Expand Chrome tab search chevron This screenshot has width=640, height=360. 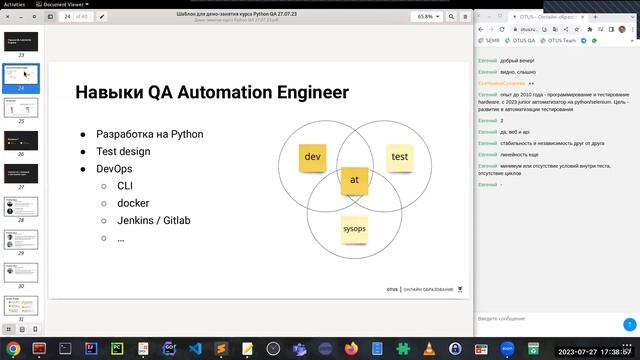click(x=632, y=17)
